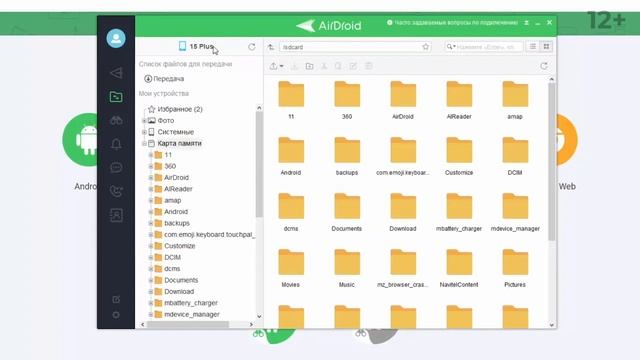640x360 pixels.
Task: Go up one folder level arrow
Action: tap(271, 47)
